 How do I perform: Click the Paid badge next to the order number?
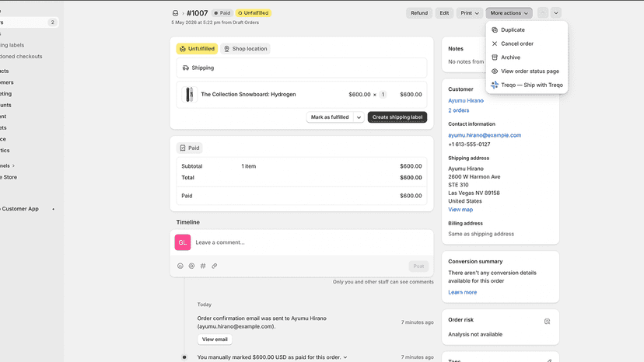point(222,13)
